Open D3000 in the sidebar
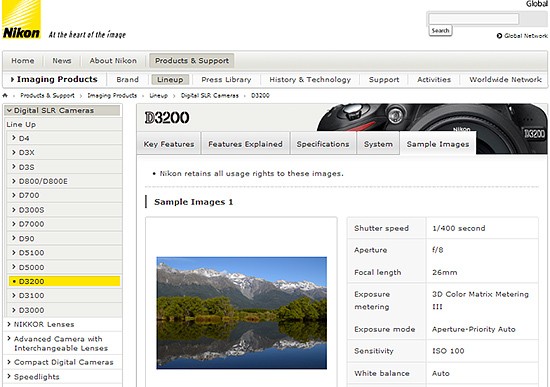Image resolution: width=550 pixels, height=387 pixels. [64, 310]
